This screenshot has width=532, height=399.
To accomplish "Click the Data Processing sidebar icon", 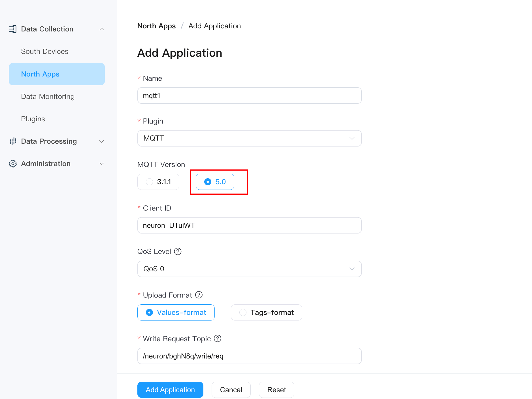I will click(13, 141).
